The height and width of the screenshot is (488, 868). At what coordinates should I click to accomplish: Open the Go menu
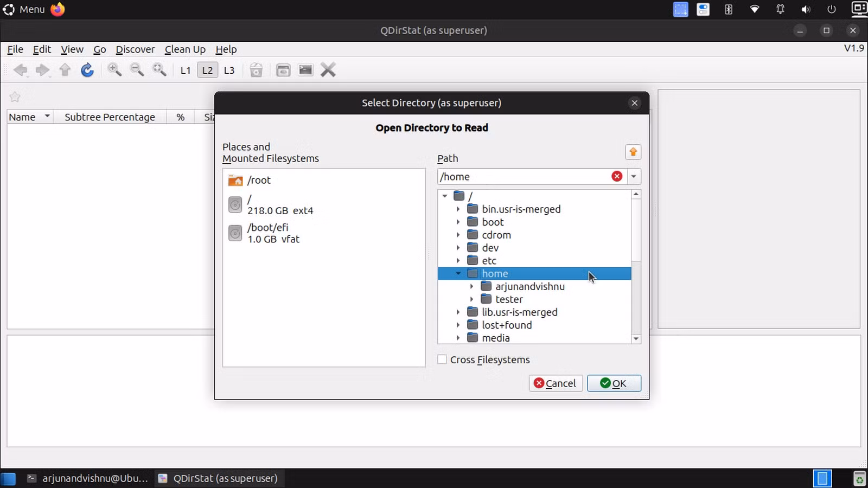(x=100, y=49)
